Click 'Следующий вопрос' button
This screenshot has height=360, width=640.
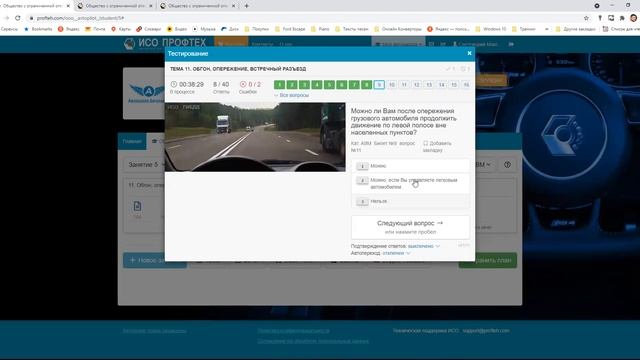[x=410, y=227]
